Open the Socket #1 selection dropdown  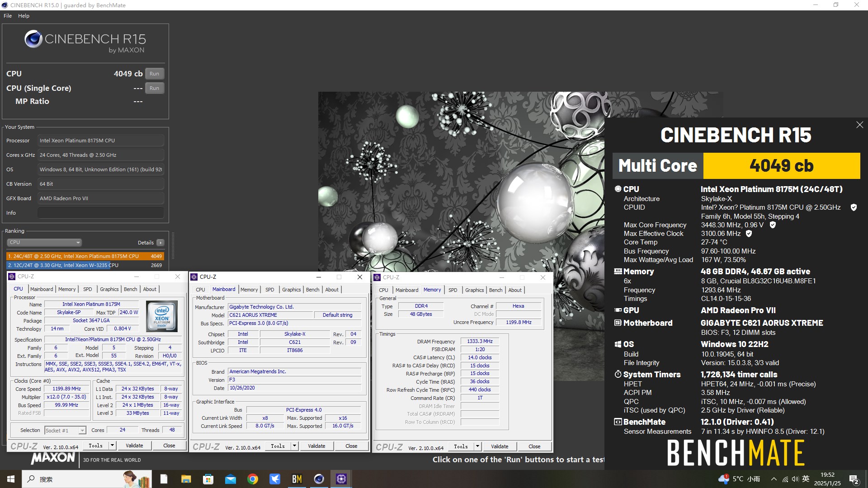pos(65,431)
